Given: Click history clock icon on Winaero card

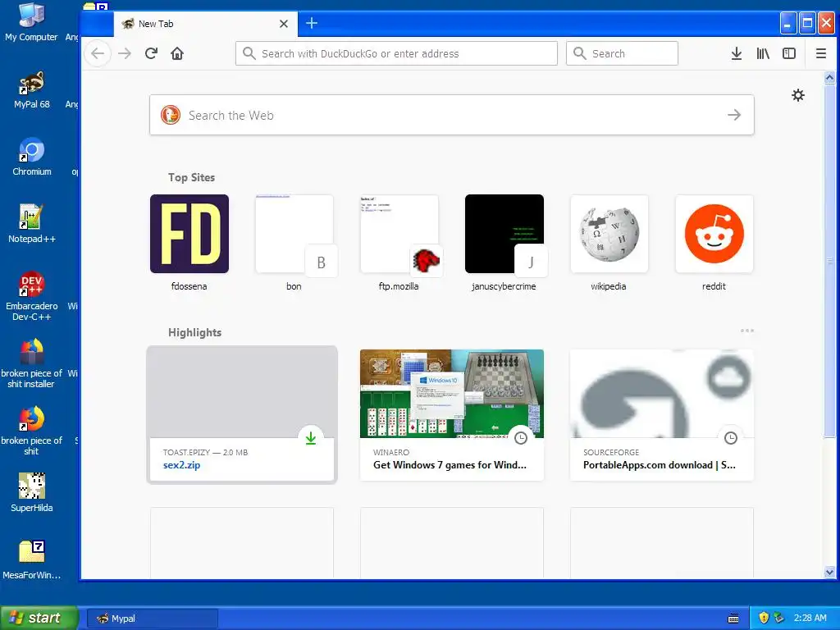Looking at the screenshot, I should (521, 438).
